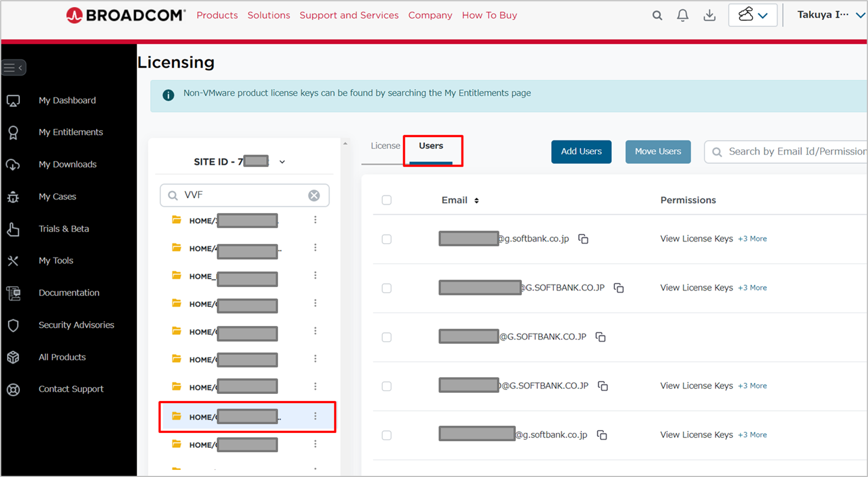The height and width of the screenshot is (477, 868).
Task: Open My Downloads page
Action: [x=67, y=165]
